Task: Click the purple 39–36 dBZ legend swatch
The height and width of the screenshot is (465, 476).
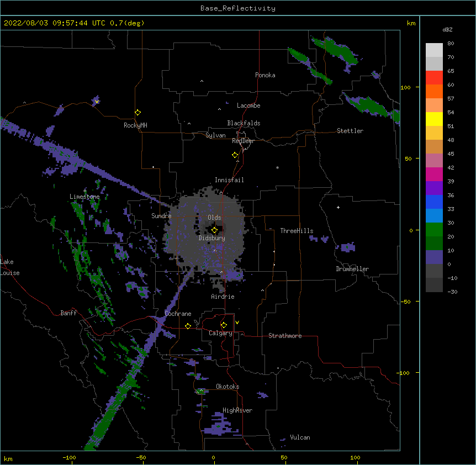Action: (x=434, y=188)
